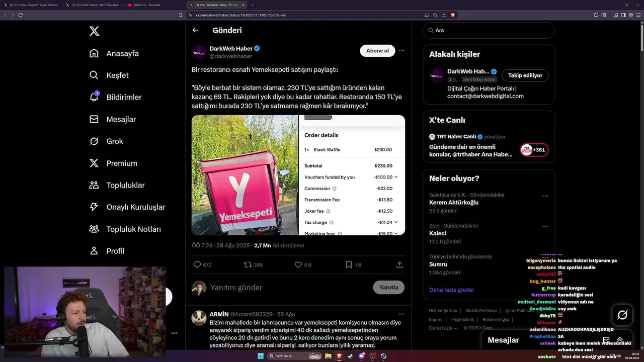Click the Yanıtla button

[388, 288]
